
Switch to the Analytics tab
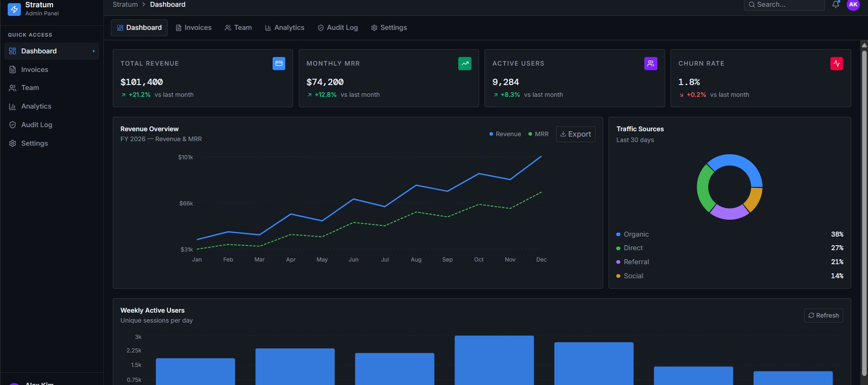point(285,28)
